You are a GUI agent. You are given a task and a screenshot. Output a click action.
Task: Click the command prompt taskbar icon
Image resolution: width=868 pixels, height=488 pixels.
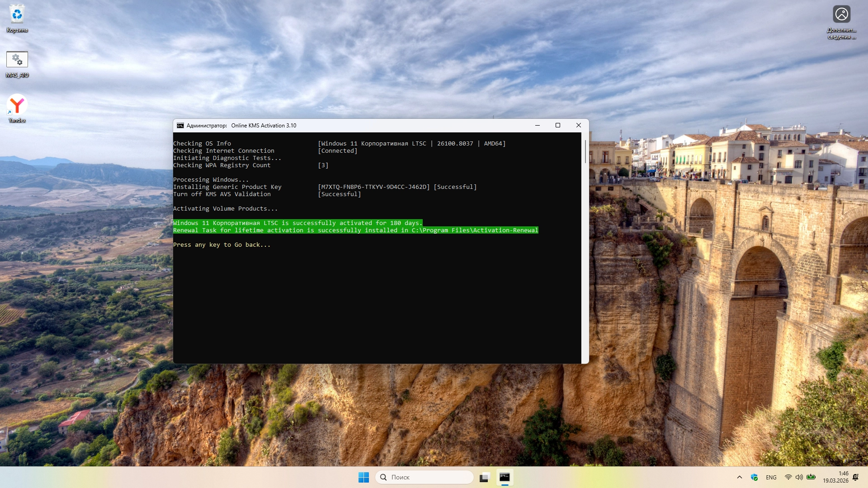pos(505,477)
